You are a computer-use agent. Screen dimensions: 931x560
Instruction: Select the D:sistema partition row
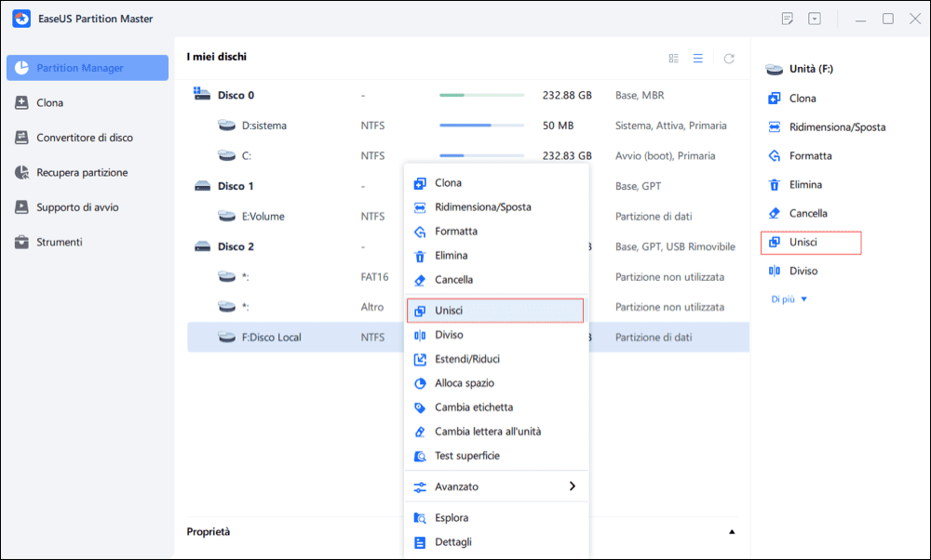pyautogui.click(x=468, y=126)
